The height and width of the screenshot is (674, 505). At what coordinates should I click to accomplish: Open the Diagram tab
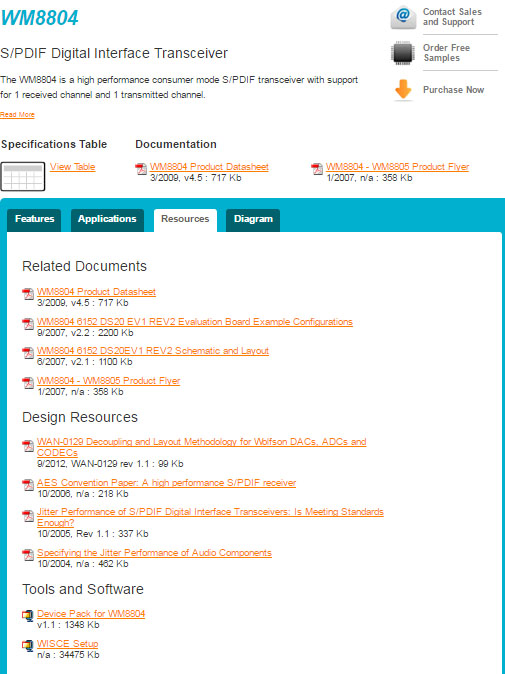[x=253, y=220]
